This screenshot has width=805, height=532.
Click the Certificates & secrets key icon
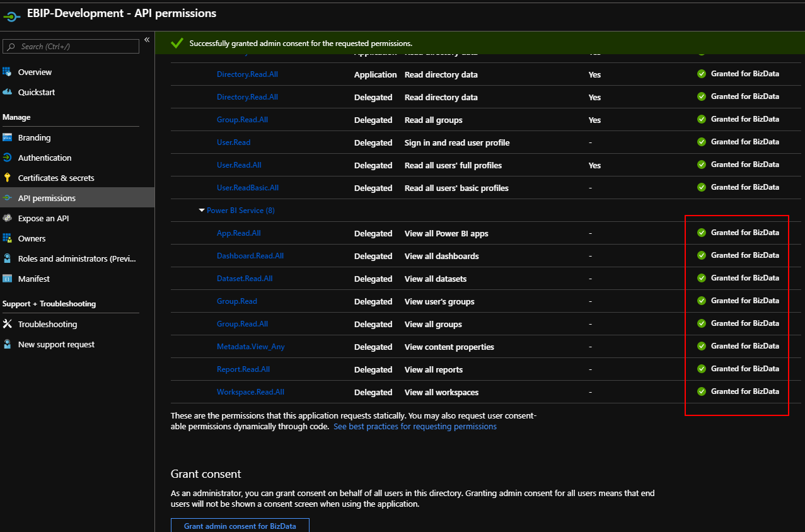(x=7, y=178)
